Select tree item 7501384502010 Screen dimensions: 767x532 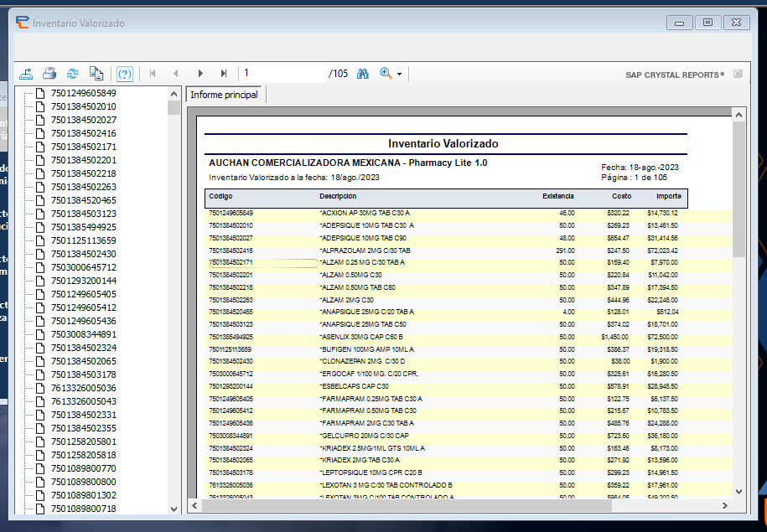[x=84, y=106]
